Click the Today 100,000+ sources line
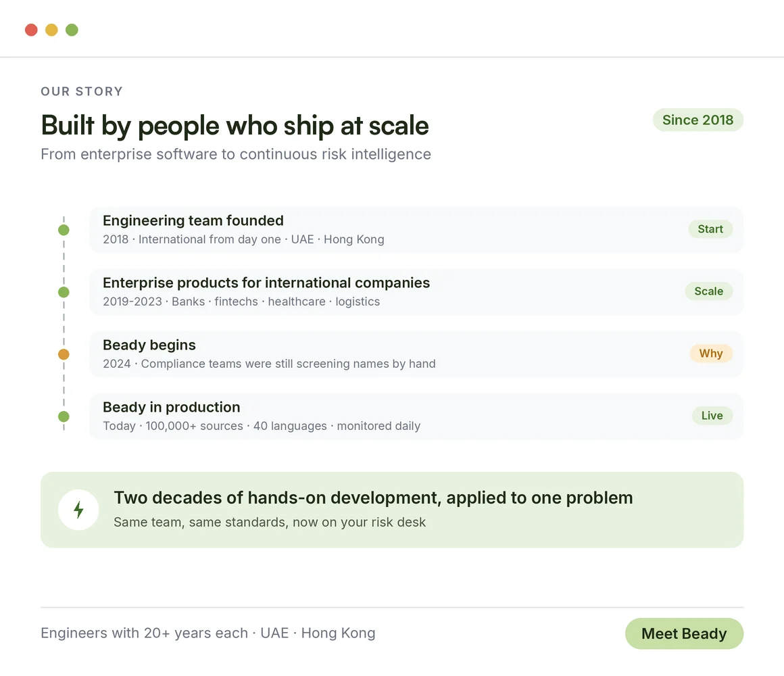The height and width of the screenshot is (676, 784). point(262,426)
